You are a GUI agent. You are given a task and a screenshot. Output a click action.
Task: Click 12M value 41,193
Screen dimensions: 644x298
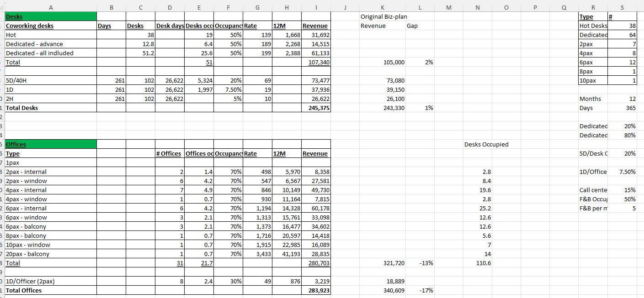click(x=287, y=254)
